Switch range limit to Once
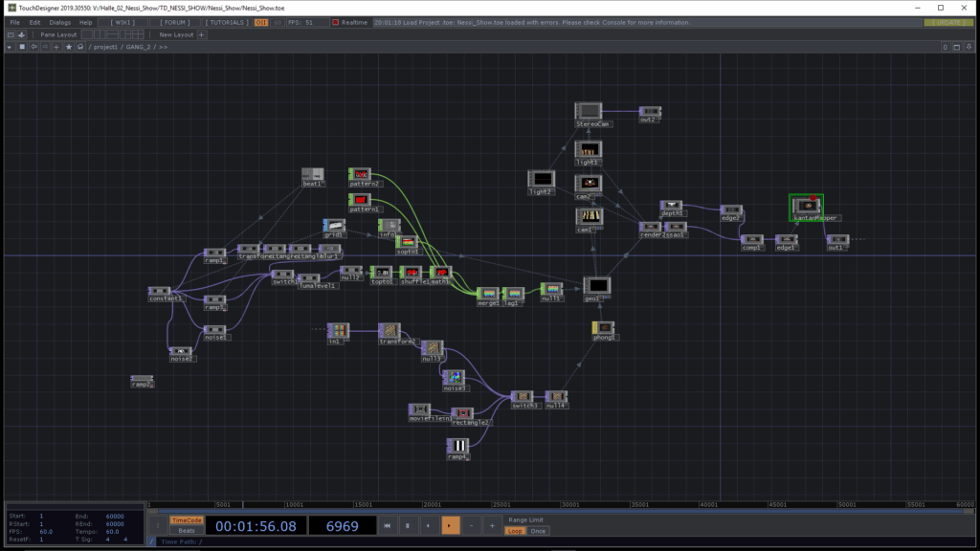The height and width of the screenshot is (551, 980). click(x=539, y=531)
